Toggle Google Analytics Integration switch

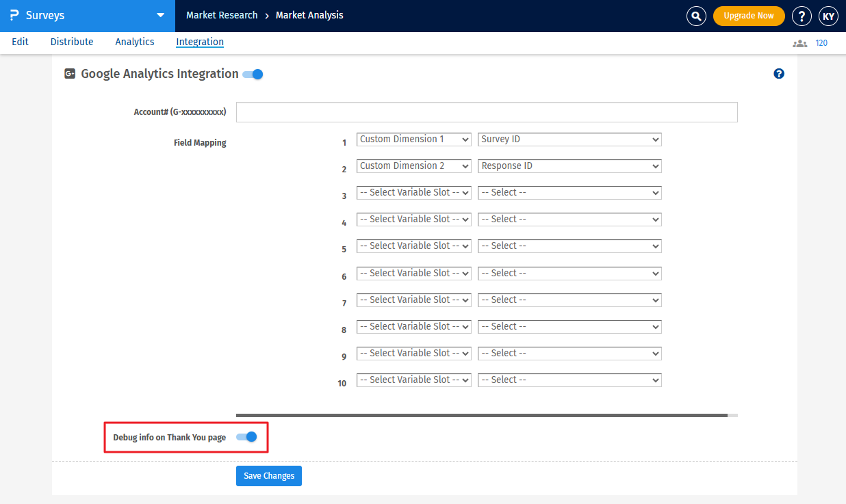click(x=253, y=74)
